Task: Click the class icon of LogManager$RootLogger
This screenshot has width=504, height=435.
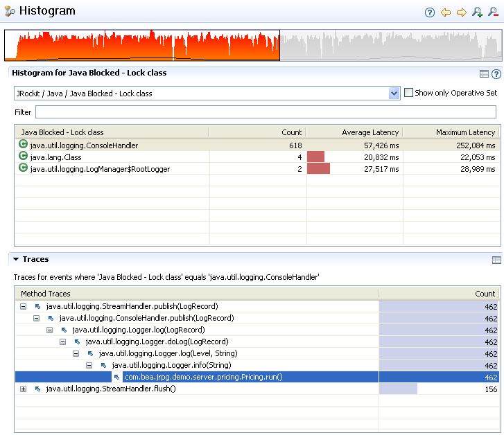Action: (23, 168)
